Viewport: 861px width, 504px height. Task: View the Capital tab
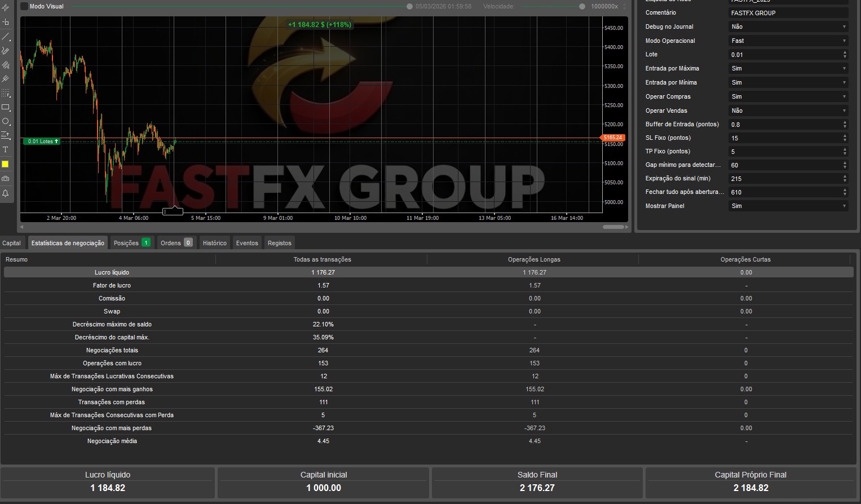pos(11,242)
